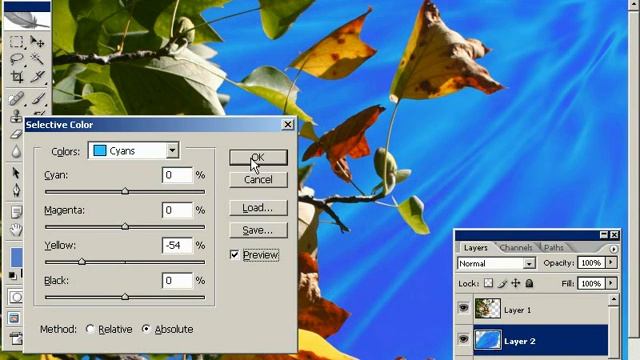This screenshot has height=360, width=640.
Task: Click the lock all padlock icon
Action: click(x=529, y=283)
